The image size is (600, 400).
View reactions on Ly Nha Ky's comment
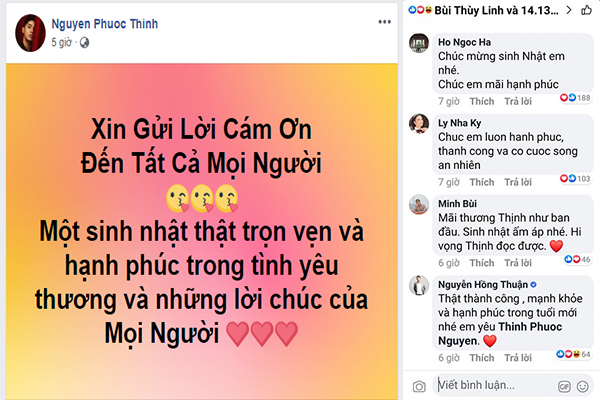tap(575, 178)
